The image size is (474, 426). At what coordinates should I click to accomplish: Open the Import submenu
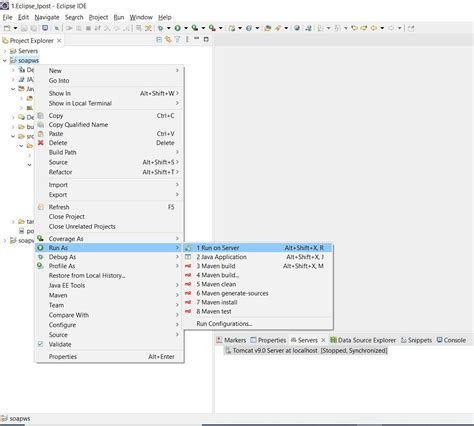coord(109,185)
